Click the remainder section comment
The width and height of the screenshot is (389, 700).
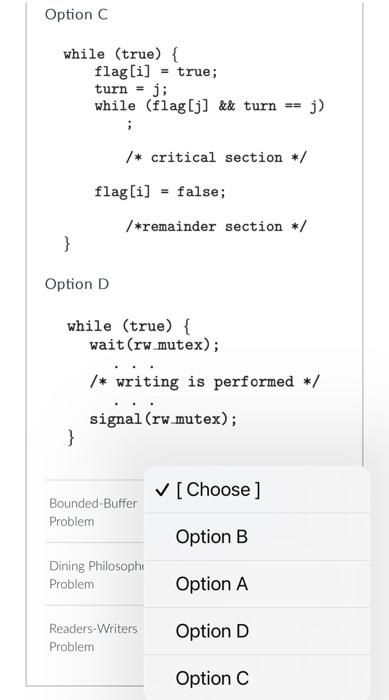point(216,226)
